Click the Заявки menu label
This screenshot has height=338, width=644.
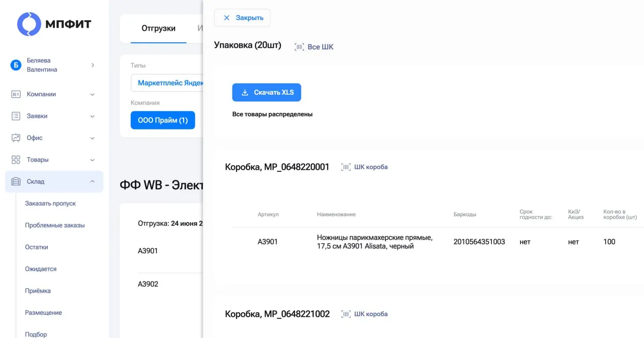(x=37, y=116)
